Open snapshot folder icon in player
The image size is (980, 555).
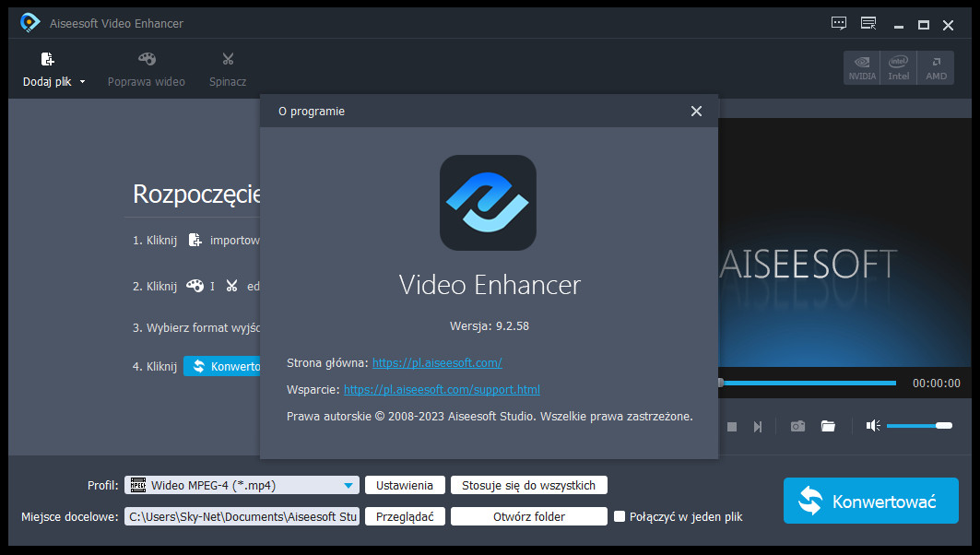tap(828, 426)
